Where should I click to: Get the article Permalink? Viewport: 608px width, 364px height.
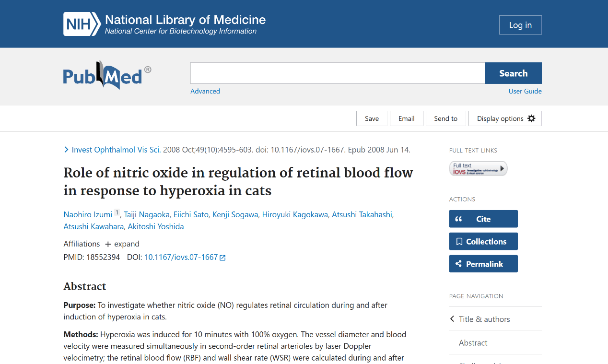tap(483, 264)
